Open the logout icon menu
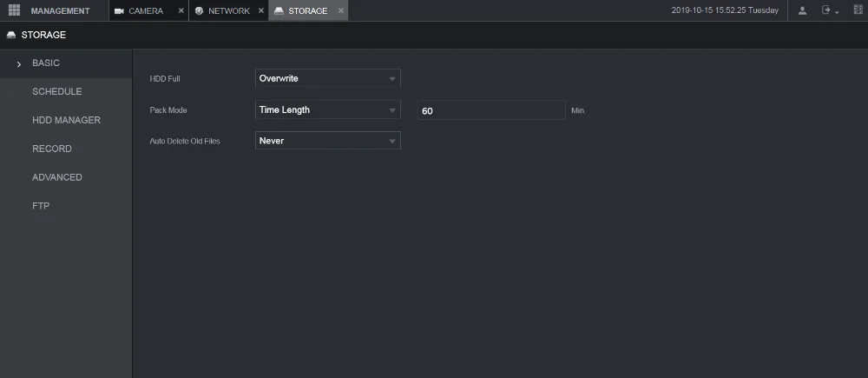Screen dimensions: 868x378 click(x=831, y=10)
